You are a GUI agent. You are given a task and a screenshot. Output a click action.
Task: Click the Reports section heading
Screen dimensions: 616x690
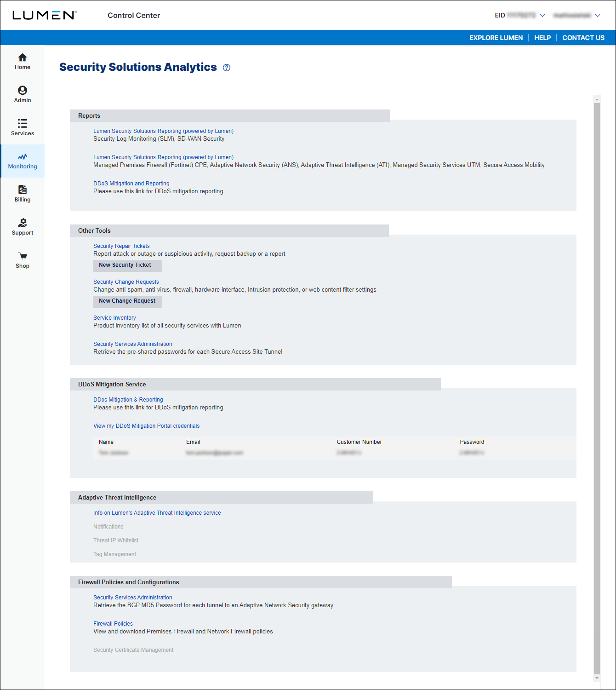[89, 116]
